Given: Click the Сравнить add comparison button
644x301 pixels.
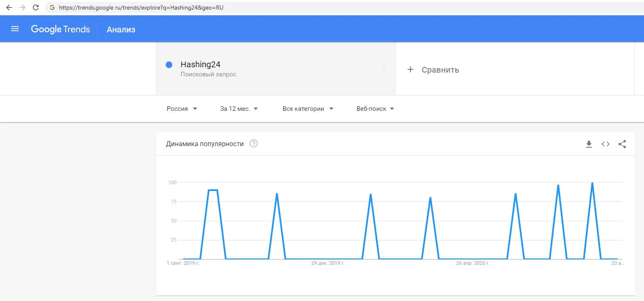Looking at the screenshot, I should click(x=433, y=70).
